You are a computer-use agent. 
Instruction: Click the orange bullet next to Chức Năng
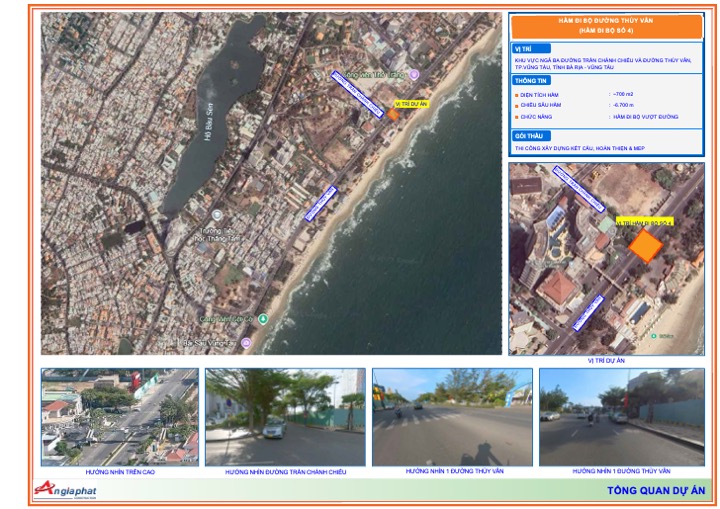pos(517,116)
